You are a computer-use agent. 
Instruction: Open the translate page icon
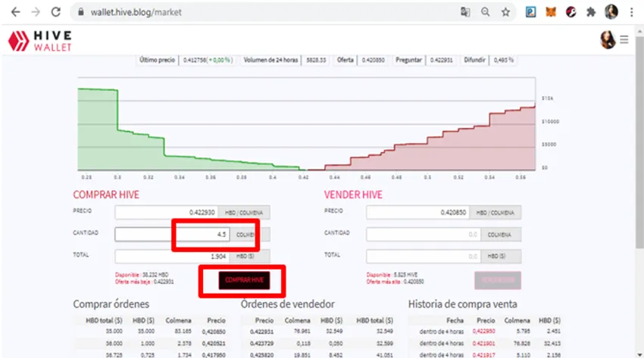465,12
